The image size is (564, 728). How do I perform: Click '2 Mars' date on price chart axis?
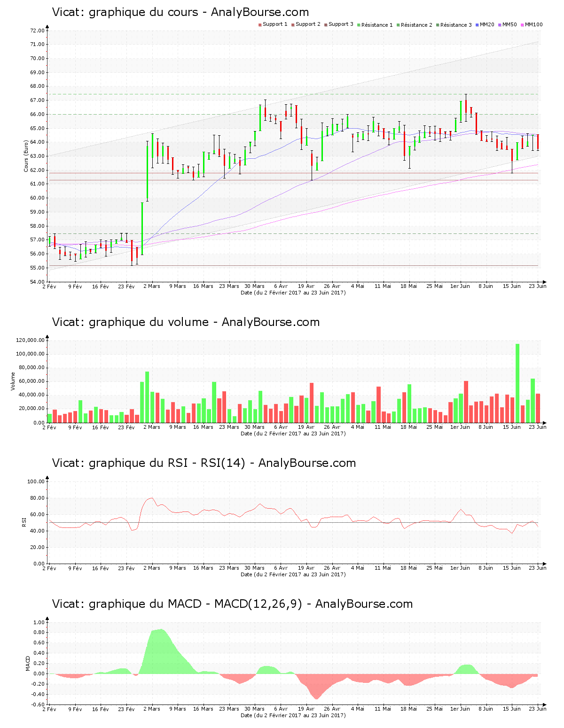click(x=152, y=286)
